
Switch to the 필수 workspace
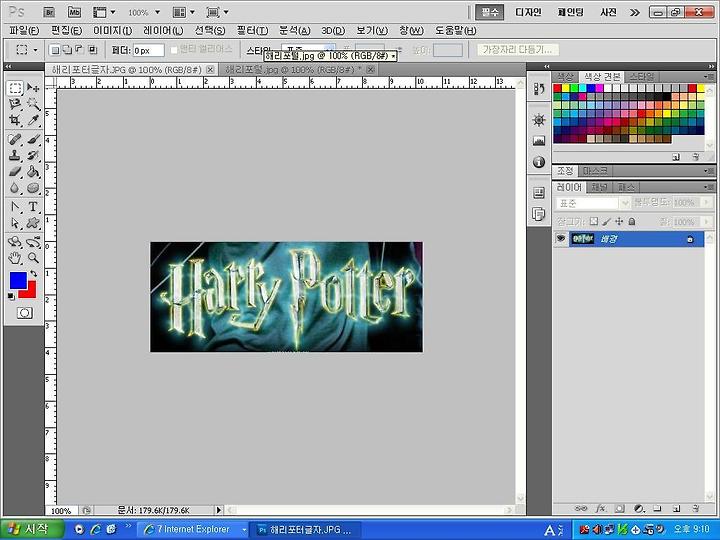coord(489,12)
